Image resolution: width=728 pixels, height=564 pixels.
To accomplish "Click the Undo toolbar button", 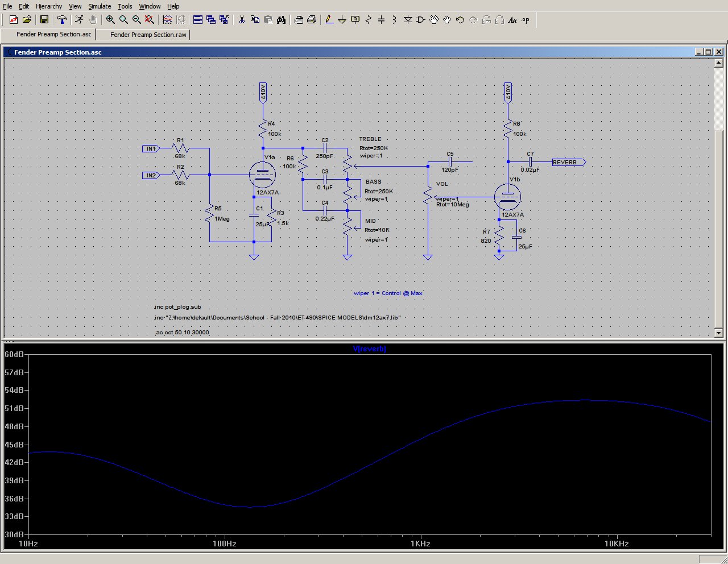I will [x=460, y=20].
